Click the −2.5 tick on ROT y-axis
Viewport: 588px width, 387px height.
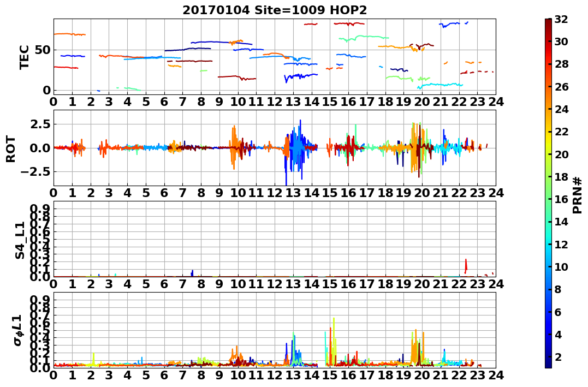(x=35, y=172)
